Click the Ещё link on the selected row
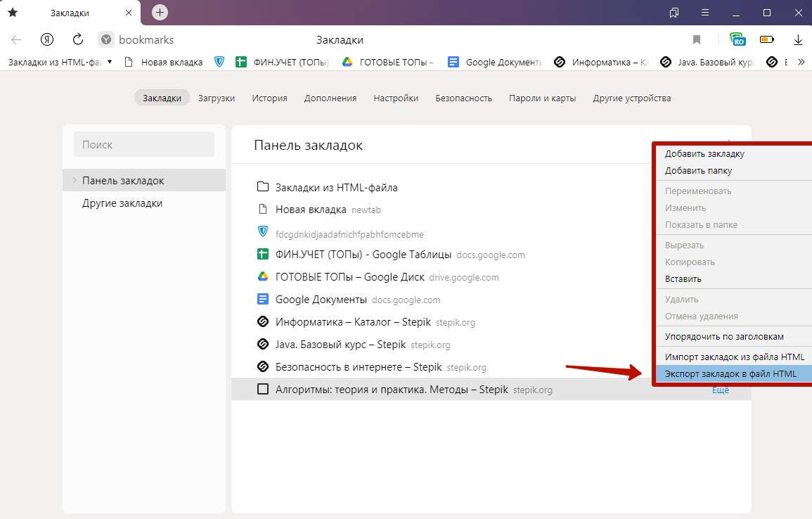Screen dimensions: 812x519 click(x=720, y=390)
